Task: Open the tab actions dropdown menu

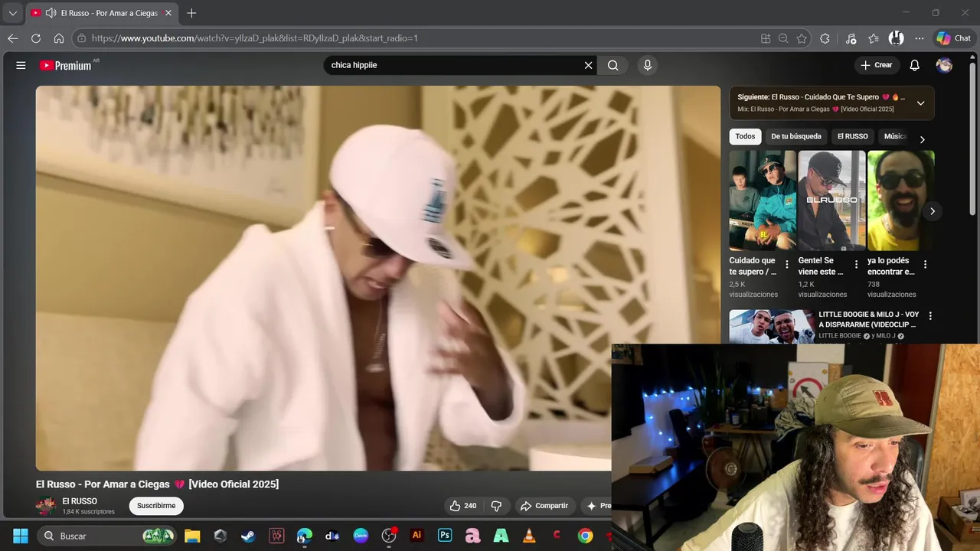Action: pos(12,13)
